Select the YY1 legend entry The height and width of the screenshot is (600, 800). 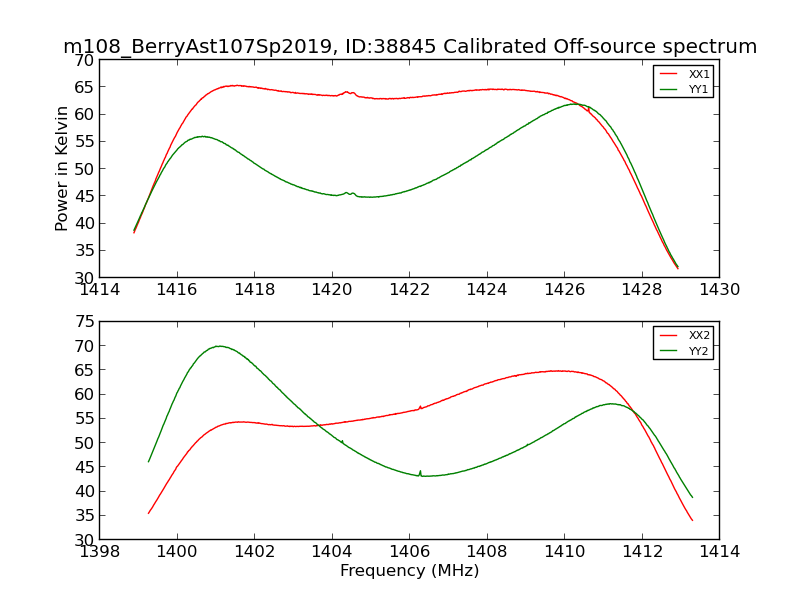click(x=684, y=89)
